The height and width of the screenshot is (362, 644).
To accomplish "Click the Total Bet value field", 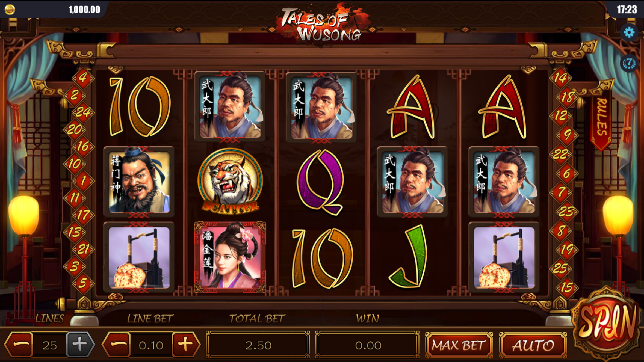I will tap(258, 345).
